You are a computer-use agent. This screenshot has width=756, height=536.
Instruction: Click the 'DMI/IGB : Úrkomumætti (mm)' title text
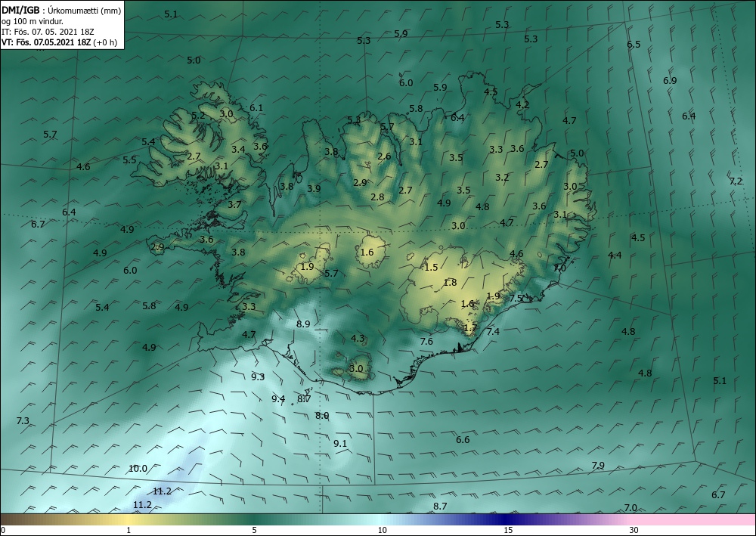pos(62,10)
